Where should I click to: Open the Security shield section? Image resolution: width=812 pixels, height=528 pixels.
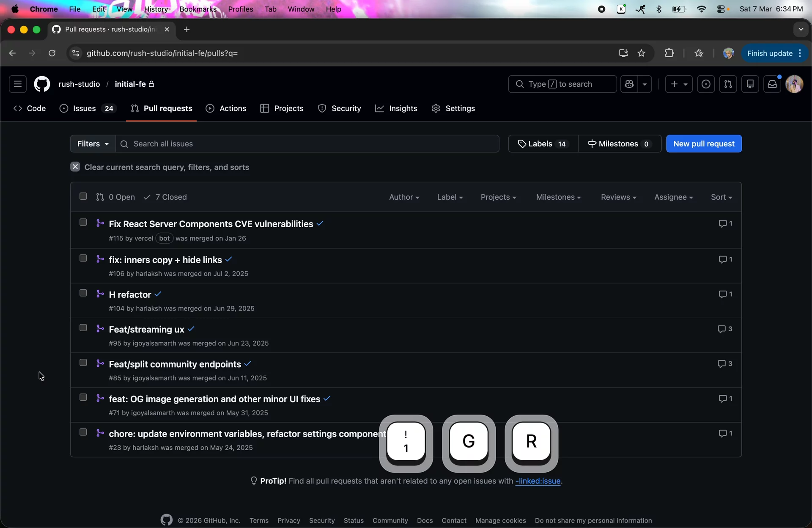point(322,108)
